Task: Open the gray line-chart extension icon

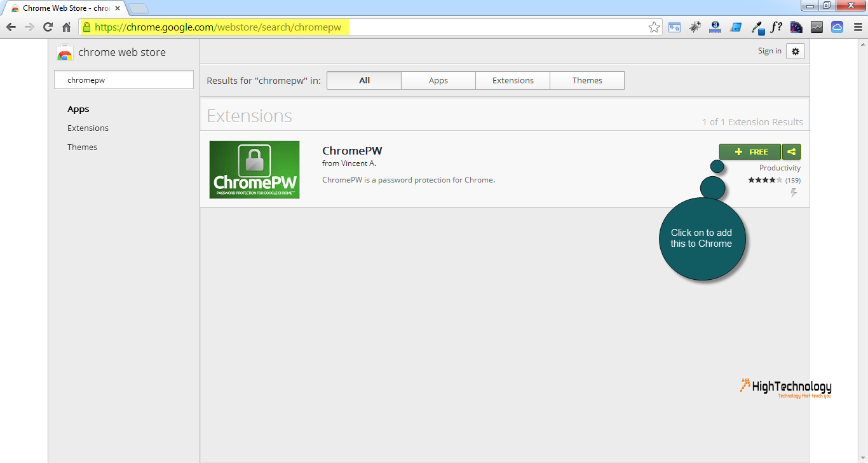Action: (817, 27)
